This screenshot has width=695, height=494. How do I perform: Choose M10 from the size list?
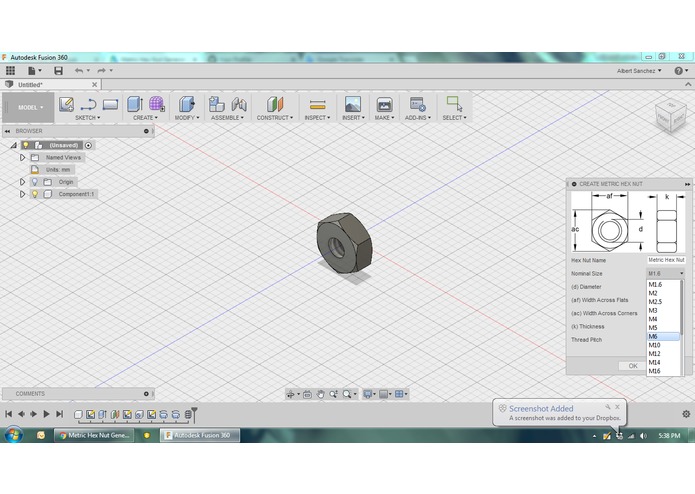coord(663,345)
